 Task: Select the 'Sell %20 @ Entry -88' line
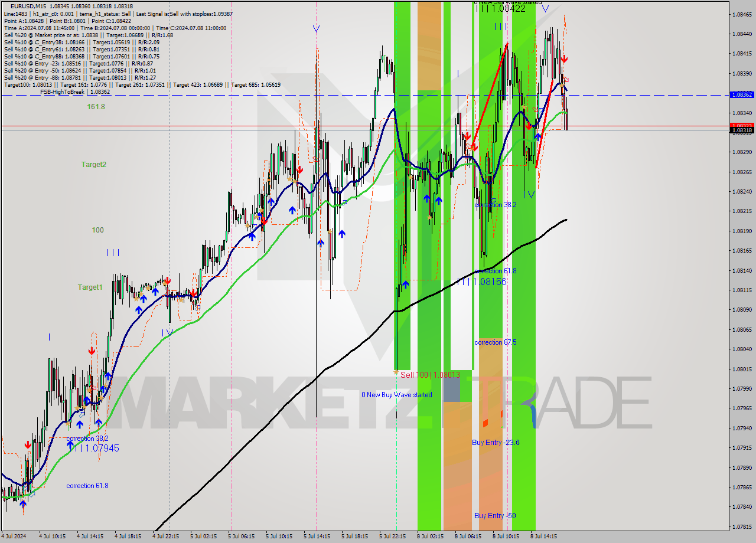pyautogui.click(x=80, y=77)
